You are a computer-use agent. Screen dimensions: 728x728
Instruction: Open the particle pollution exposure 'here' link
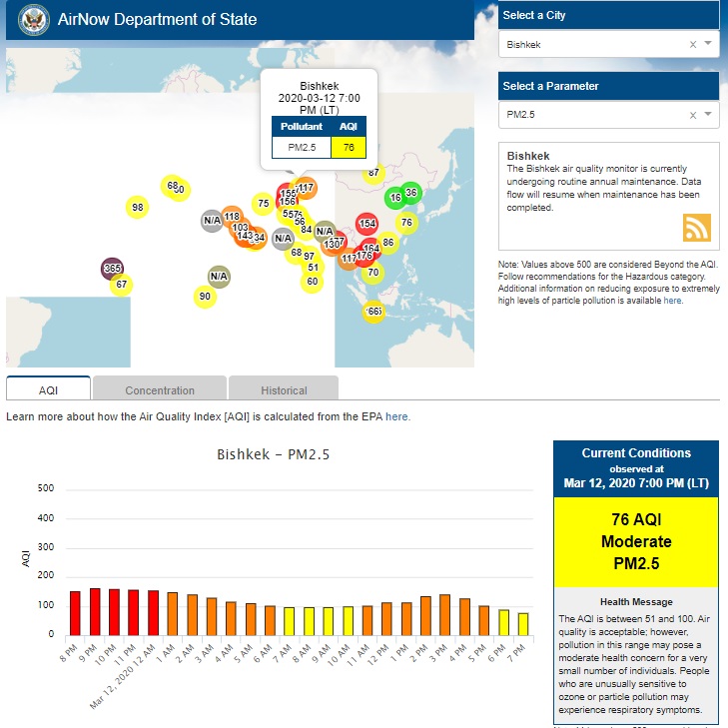pos(672,300)
